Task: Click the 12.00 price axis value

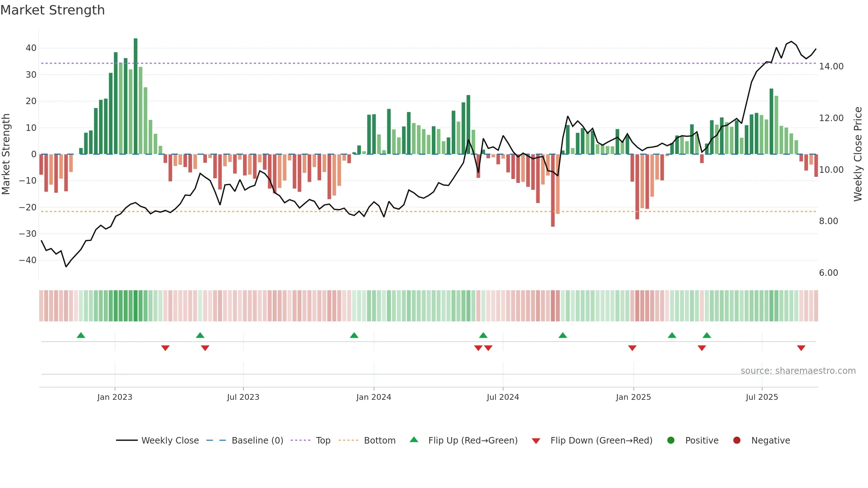Action: 831,118
